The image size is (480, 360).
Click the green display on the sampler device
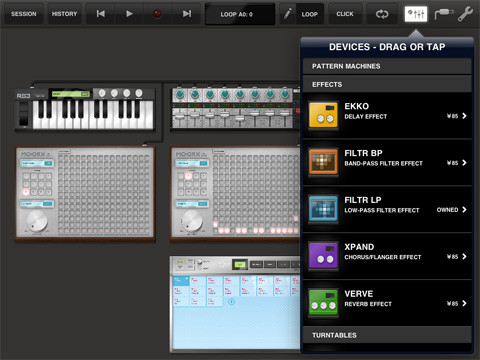[x=240, y=264]
